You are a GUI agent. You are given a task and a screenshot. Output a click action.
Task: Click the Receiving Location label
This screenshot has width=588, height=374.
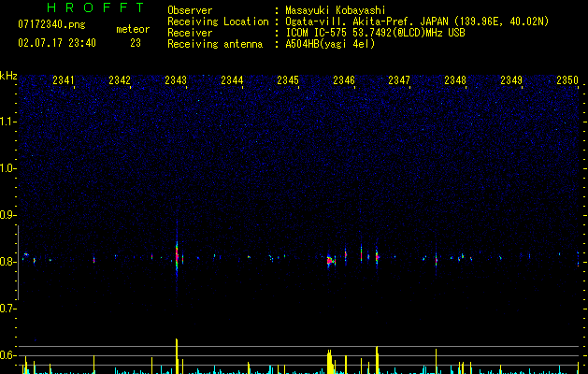click(x=218, y=22)
